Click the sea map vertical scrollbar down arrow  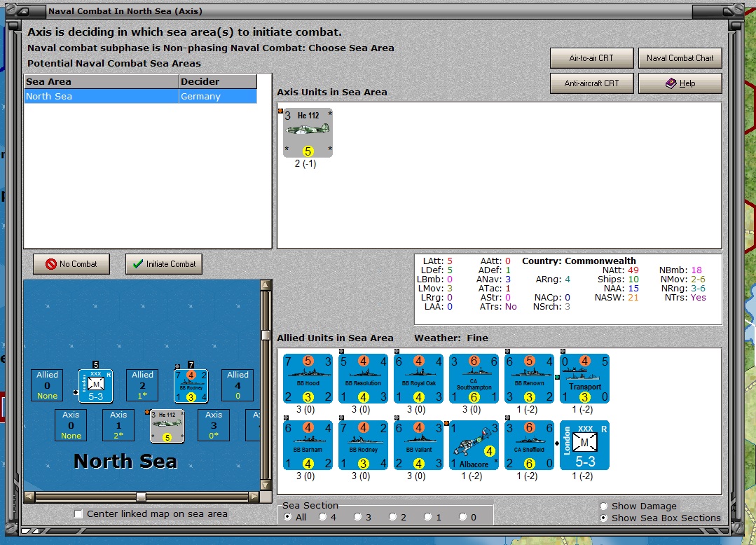[266, 485]
